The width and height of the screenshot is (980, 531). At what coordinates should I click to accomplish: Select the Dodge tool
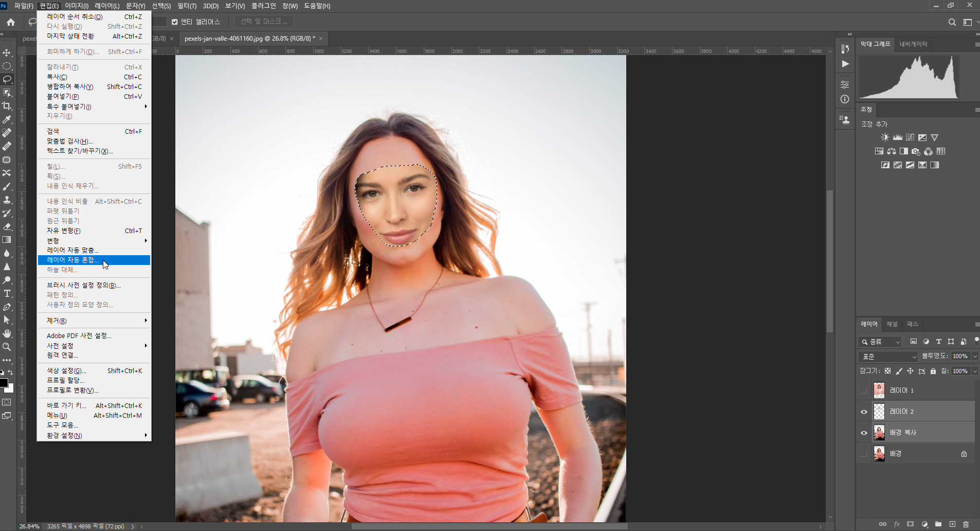(7, 280)
